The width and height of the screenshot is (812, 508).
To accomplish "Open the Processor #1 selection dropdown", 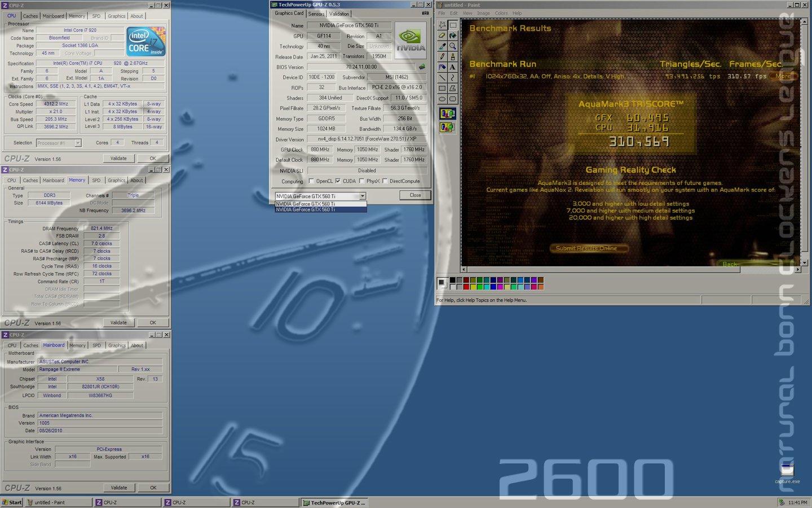I will tap(78, 143).
